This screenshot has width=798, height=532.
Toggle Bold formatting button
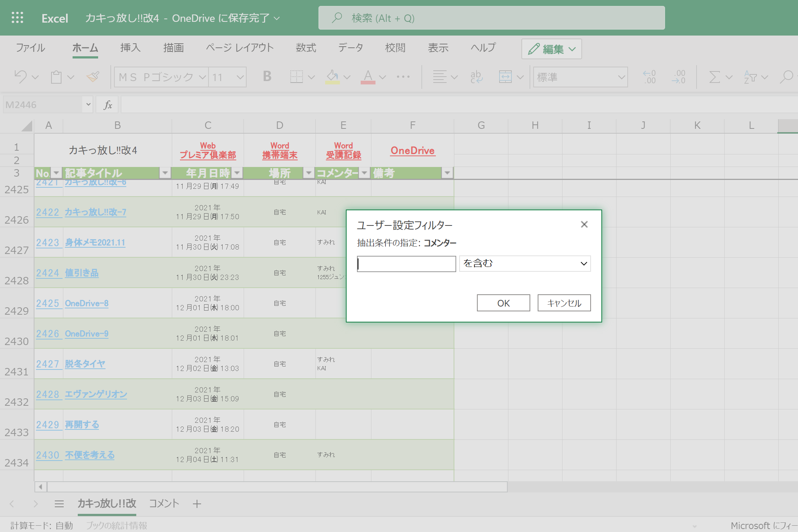267,77
